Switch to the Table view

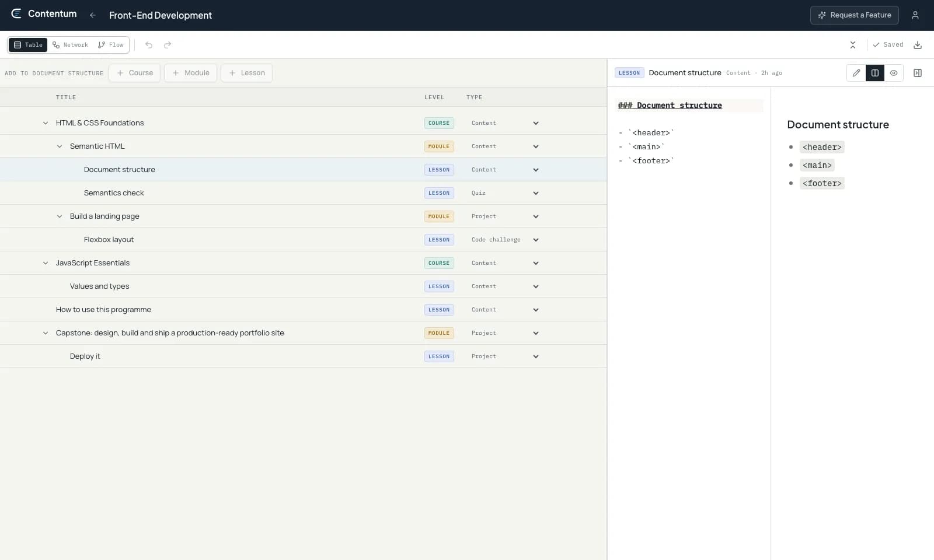(28, 45)
